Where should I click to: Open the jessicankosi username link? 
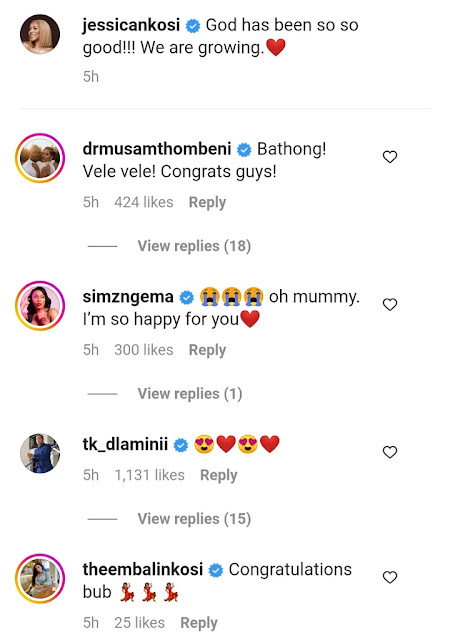point(131,25)
